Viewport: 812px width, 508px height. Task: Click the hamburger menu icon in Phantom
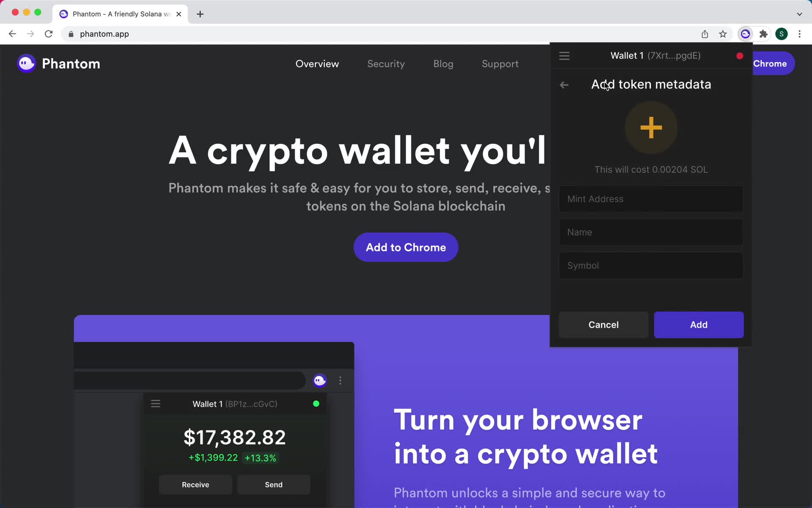click(564, 55)
